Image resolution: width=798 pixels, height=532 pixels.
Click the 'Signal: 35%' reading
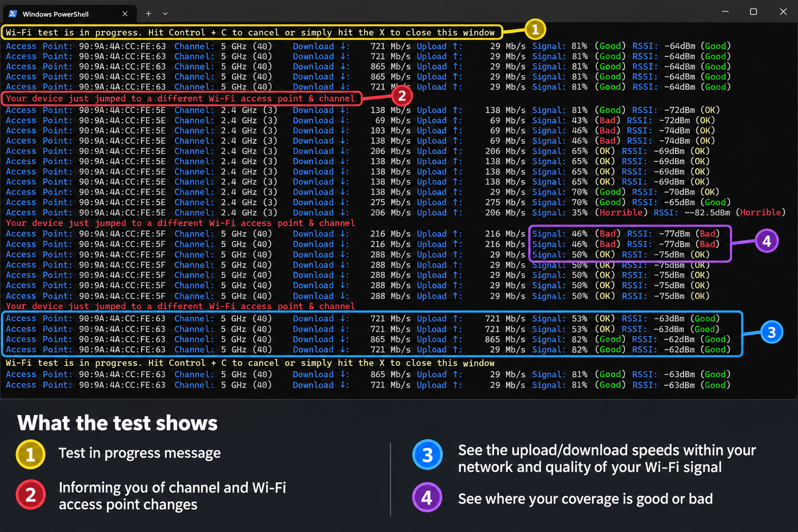pos(560,212)
